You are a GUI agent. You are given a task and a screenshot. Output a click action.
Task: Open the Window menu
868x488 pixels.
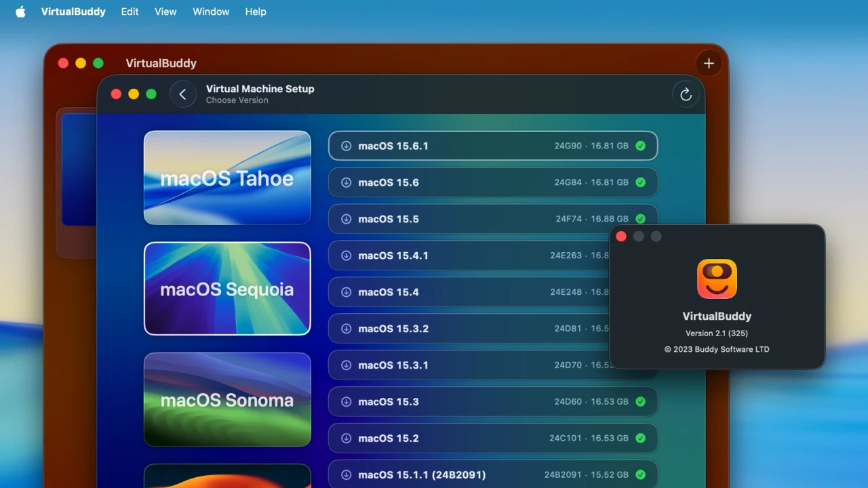210,12
